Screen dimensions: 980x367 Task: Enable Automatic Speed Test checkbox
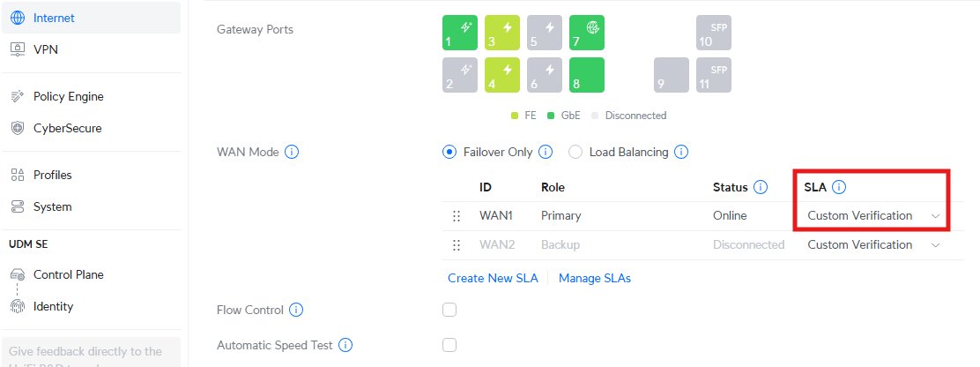click(449, 345)
